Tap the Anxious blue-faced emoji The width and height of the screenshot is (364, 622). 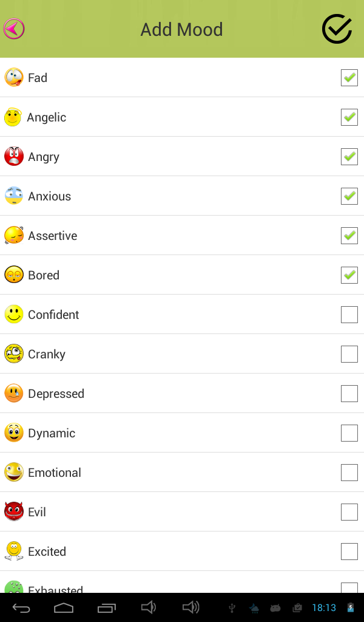[x=14, y=196]
